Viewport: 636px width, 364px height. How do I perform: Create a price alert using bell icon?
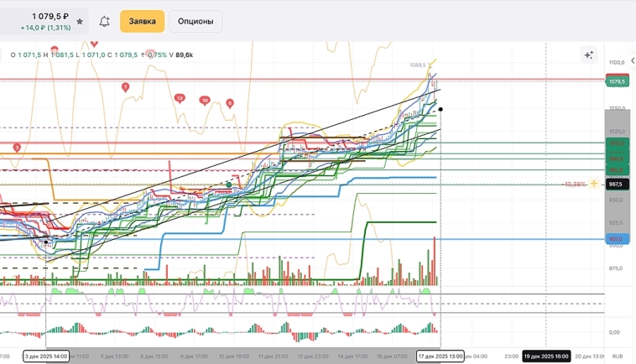point(104,21)
